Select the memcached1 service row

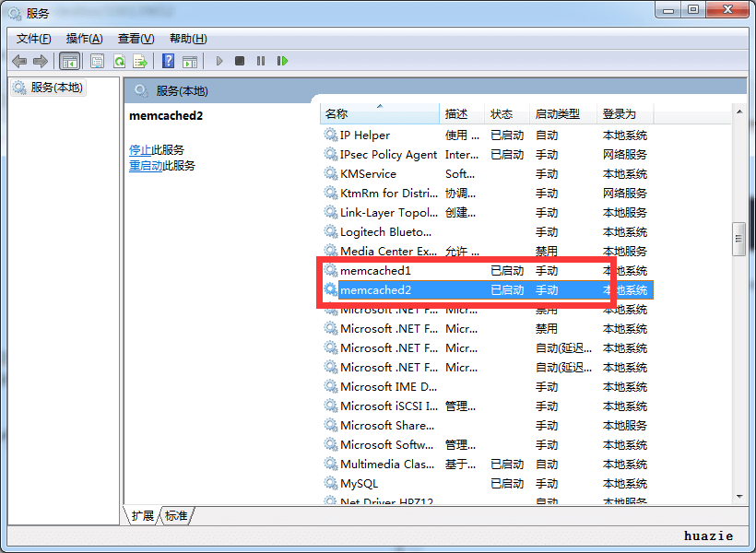[487, 270]
